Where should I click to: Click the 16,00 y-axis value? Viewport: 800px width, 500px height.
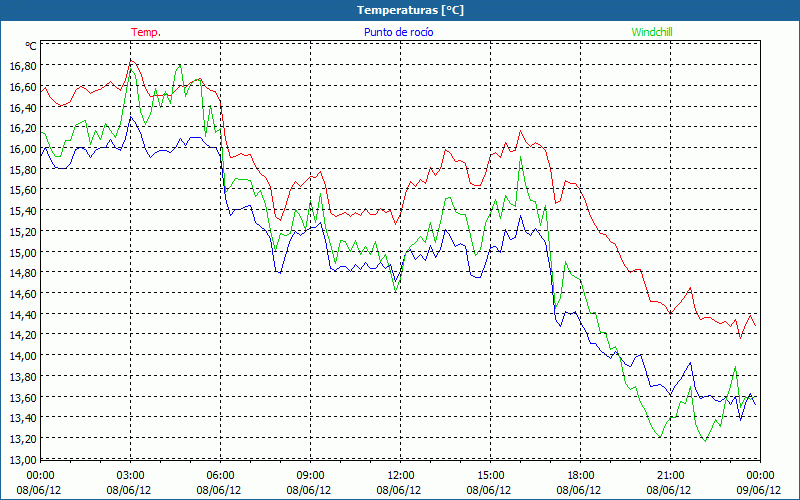[23, 149]
